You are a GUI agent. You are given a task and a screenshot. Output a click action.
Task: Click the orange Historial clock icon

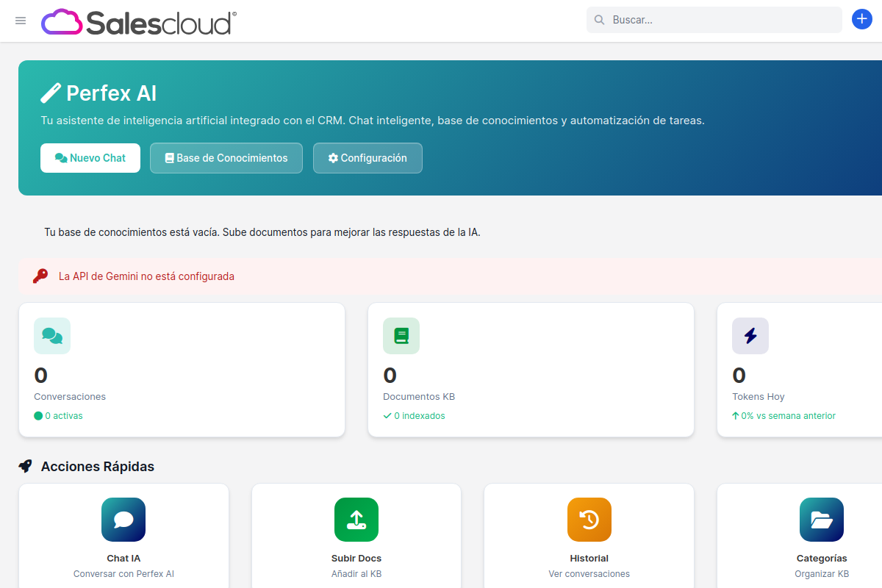(589, 520)
